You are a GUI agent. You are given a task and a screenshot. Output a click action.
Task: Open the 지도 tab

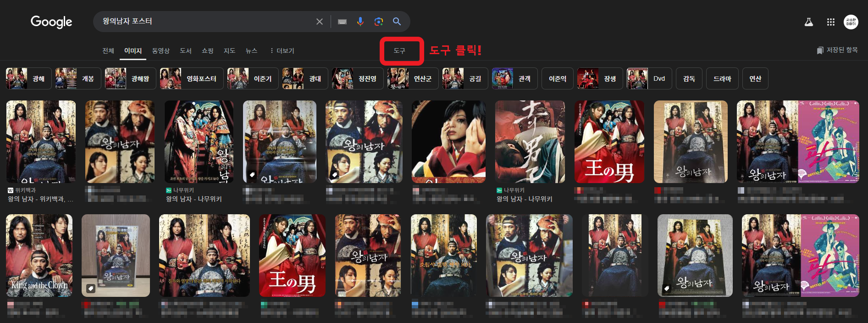pos(230,50)
